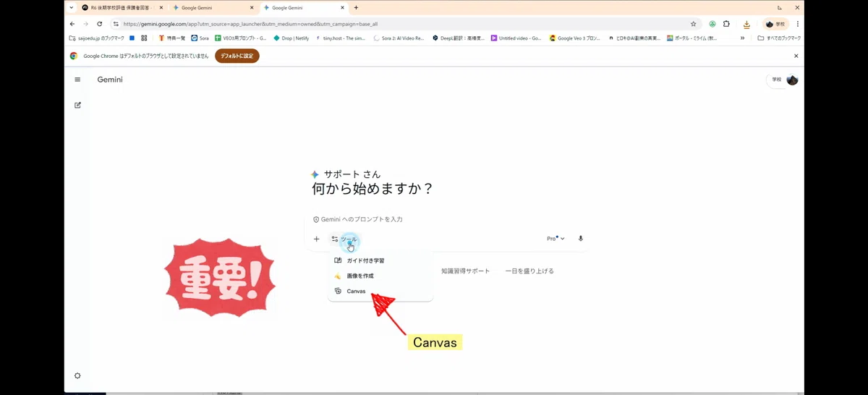
Task: Open the VEO3用プロンプト bookmark
Action: coord(241,38)
